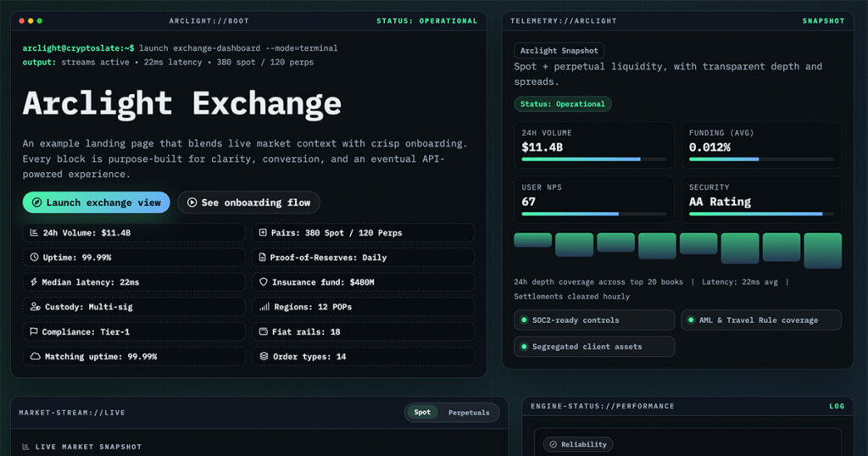This screenshot has height=456, width=868.
Task: Click the AA Rating security value
Action: click(720, 202)
